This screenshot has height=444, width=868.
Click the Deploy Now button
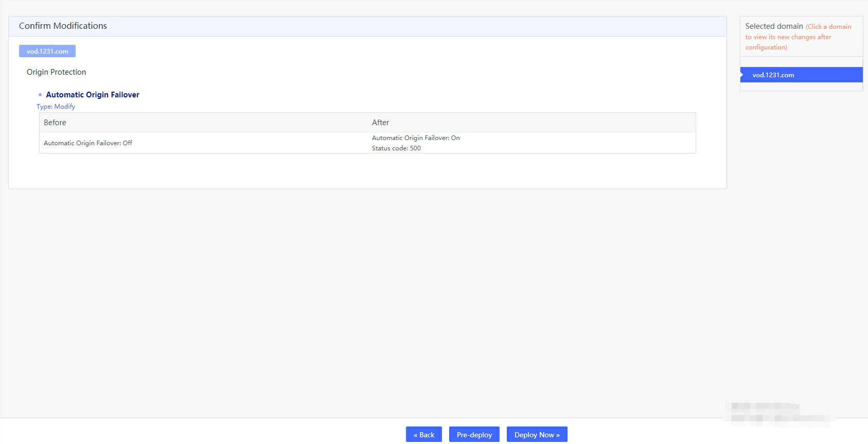[537, 434]
